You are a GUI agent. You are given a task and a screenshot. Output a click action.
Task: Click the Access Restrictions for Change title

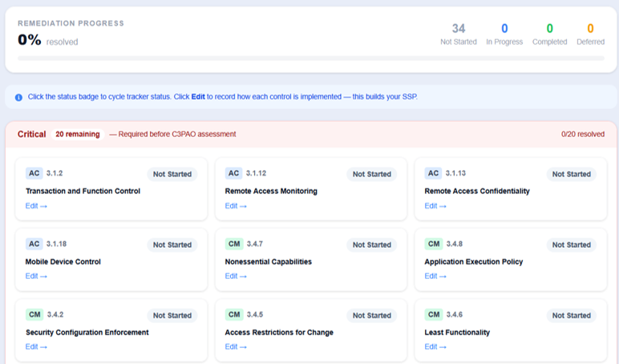(x=279, y=333)
